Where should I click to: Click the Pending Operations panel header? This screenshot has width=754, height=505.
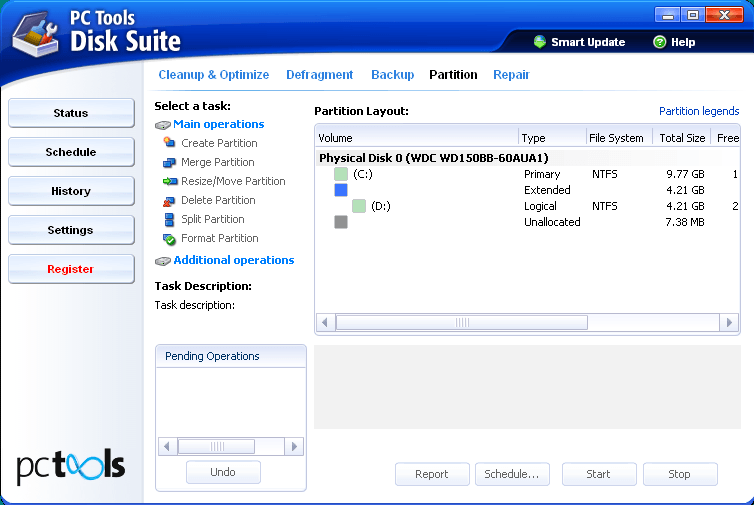point(231,356)
